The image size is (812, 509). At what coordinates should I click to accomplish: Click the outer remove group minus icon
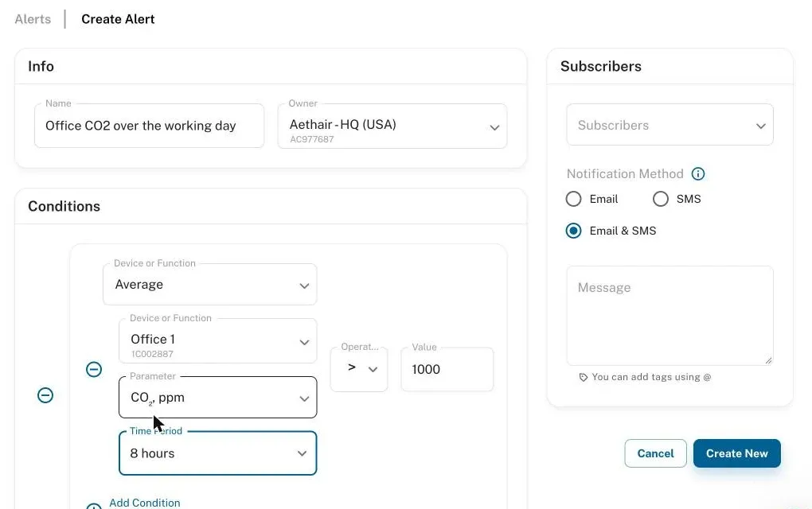(45, 396)
